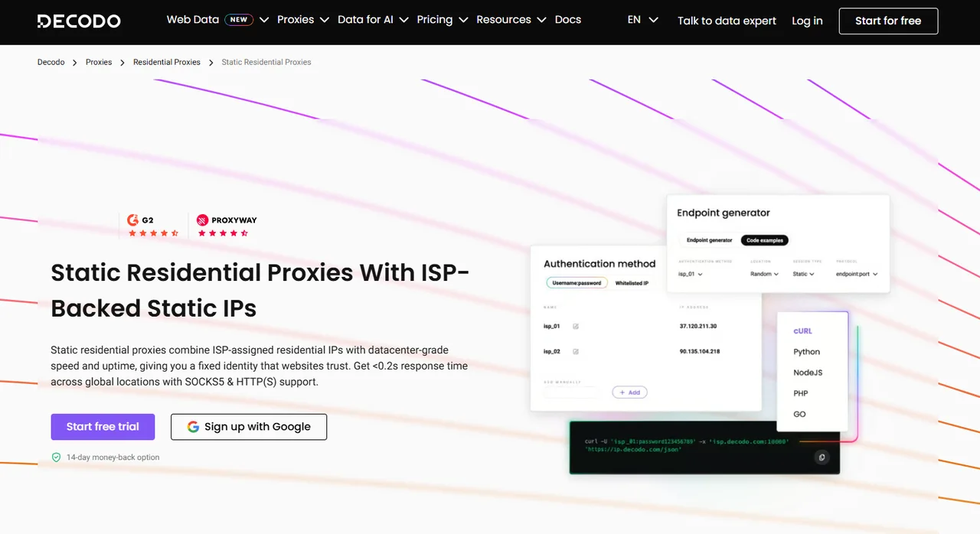Click the shield icon beside money-back option

[x=56, y=457]
